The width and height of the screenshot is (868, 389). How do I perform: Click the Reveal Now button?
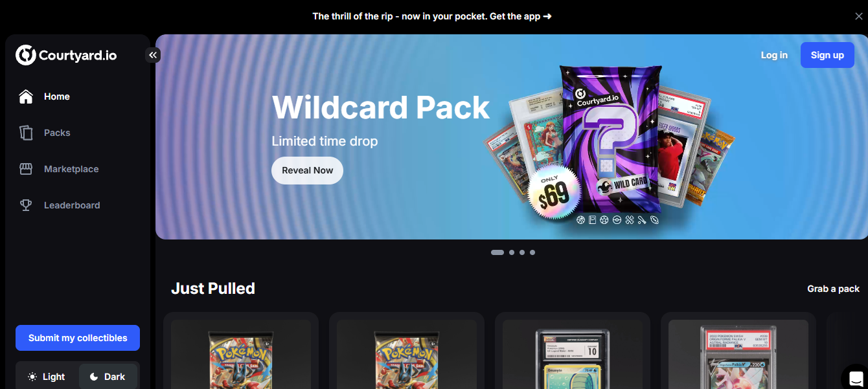click(307, 170)
